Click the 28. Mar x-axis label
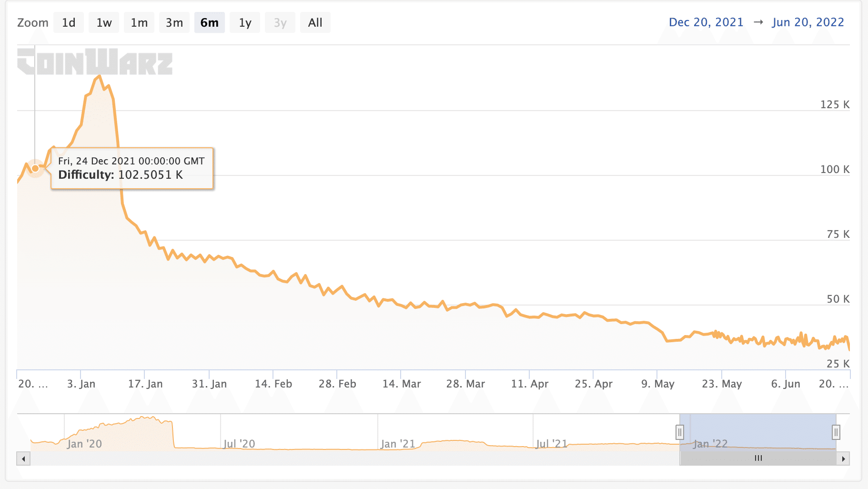This screenshot has width=868, height=489. point(465,384)
